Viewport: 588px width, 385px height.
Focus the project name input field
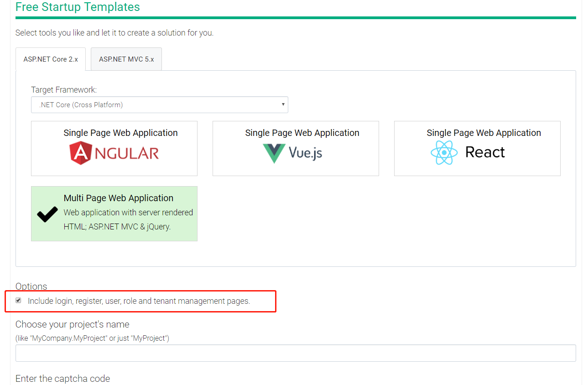(296, 353)
